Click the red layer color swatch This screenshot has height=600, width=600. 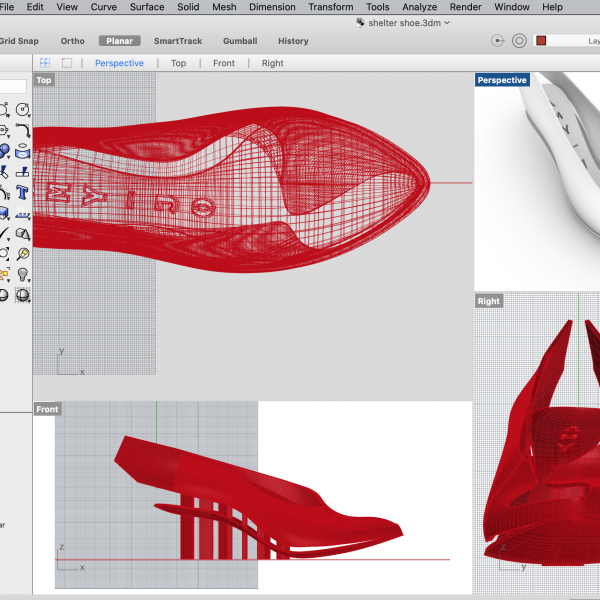click(542, 41)
